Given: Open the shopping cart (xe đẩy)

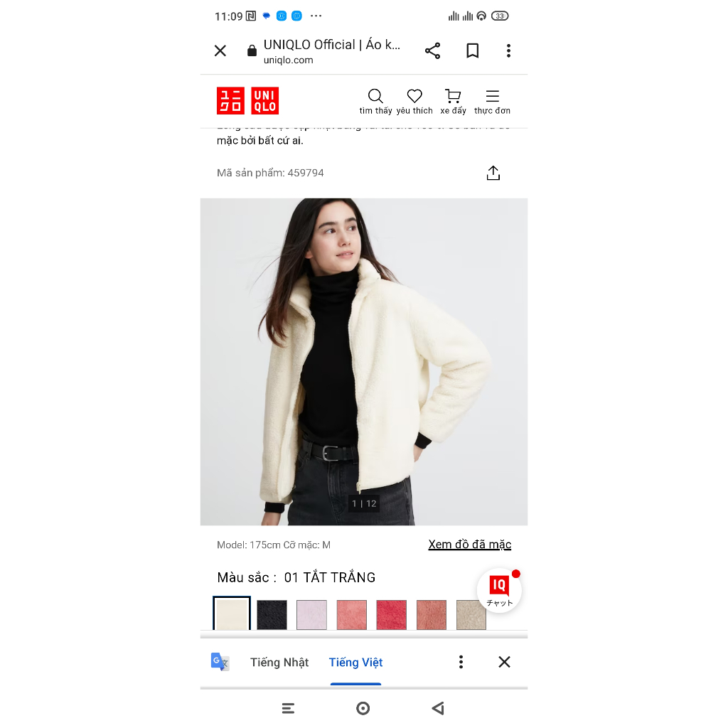Looking at the screenshot, I should [x=453, y=101].
